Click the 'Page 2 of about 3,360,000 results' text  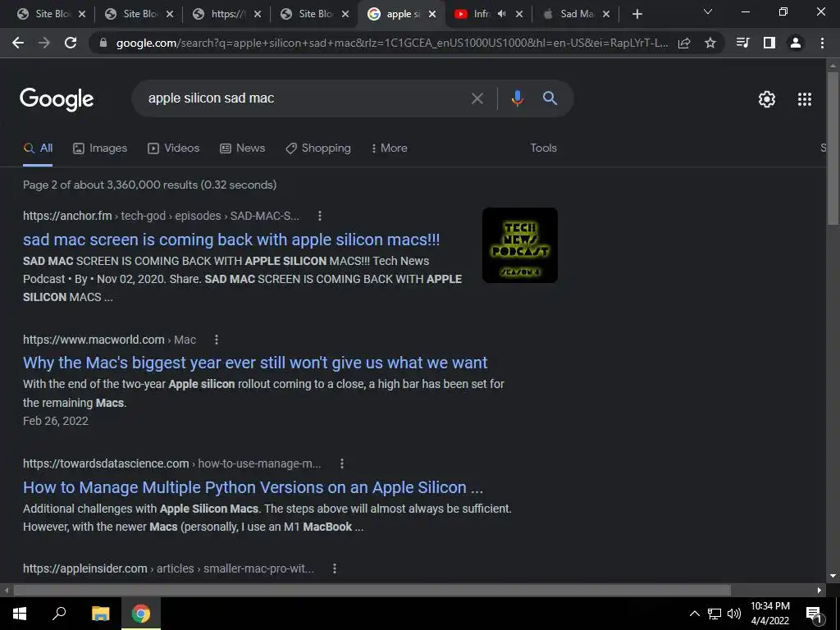click(149, 185)
